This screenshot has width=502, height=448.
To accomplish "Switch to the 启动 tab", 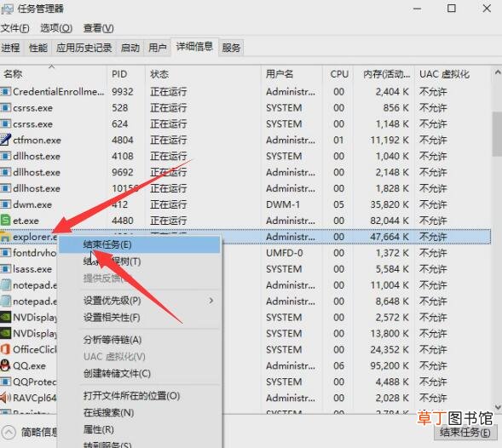I will (x=130, y=48).
